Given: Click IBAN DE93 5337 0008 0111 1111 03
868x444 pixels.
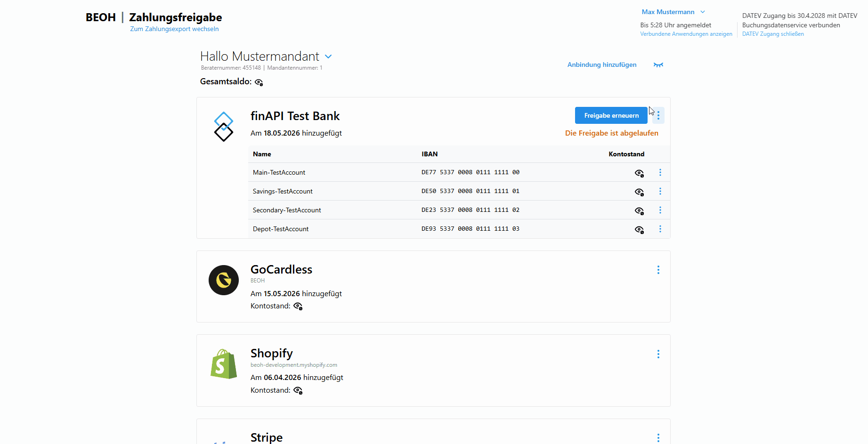Looking at the screenshot, I should (471, 229).
